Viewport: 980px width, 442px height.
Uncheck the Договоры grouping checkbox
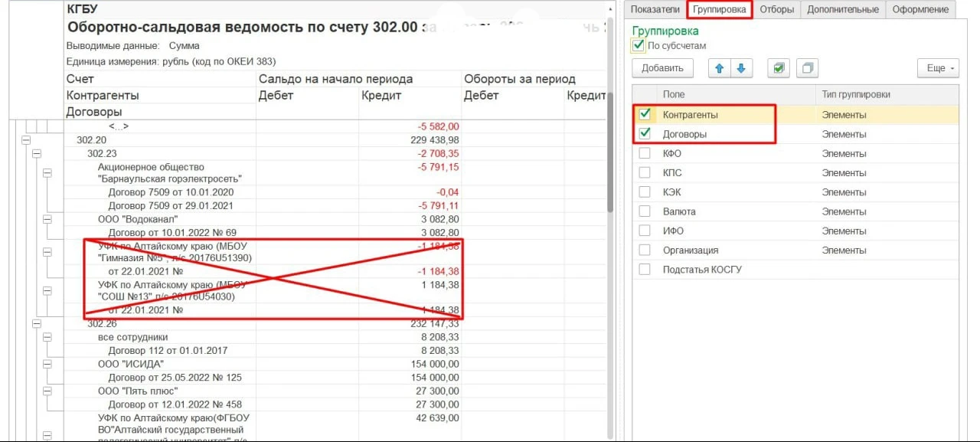point(645,133)
